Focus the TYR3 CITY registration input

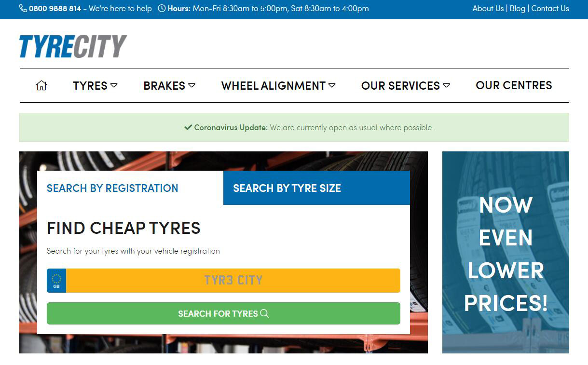click(233, 281)
